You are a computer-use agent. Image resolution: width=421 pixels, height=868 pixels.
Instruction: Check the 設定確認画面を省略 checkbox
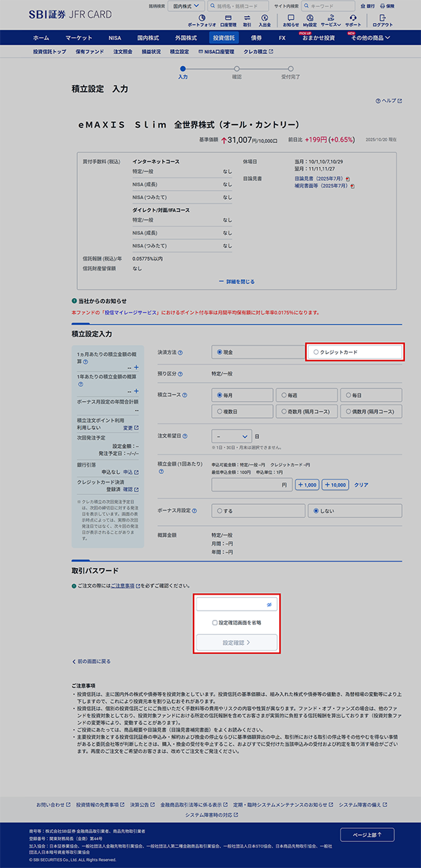tap(215, 622)
